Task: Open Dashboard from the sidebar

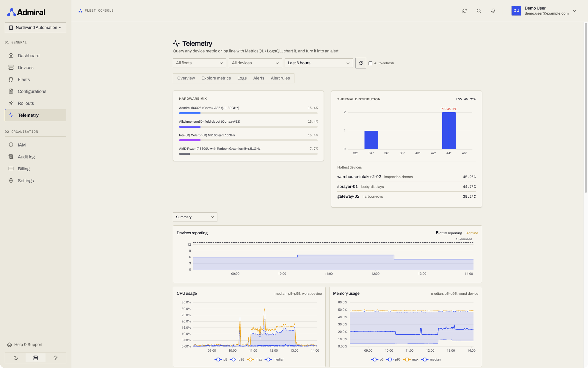Action: pyautogui.click(x=35, y=56)
